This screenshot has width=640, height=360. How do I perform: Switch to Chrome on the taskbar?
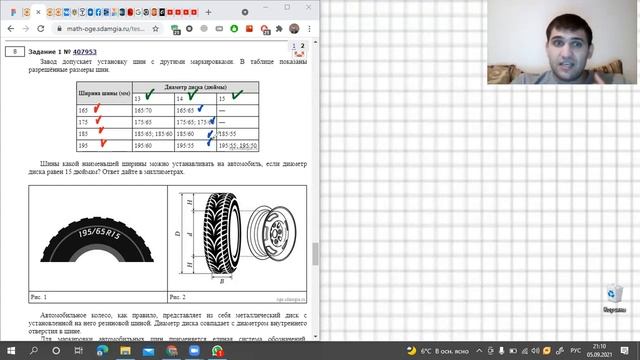click(171, 351)
